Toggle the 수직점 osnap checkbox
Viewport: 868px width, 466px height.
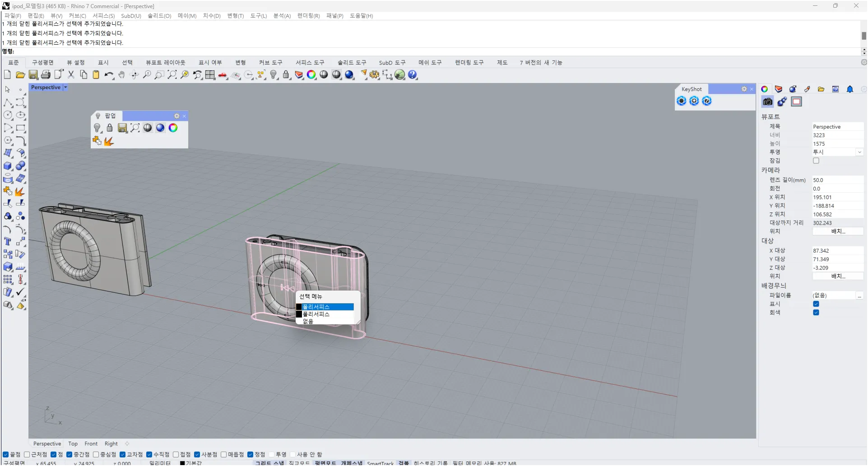(x=149, y=455)
